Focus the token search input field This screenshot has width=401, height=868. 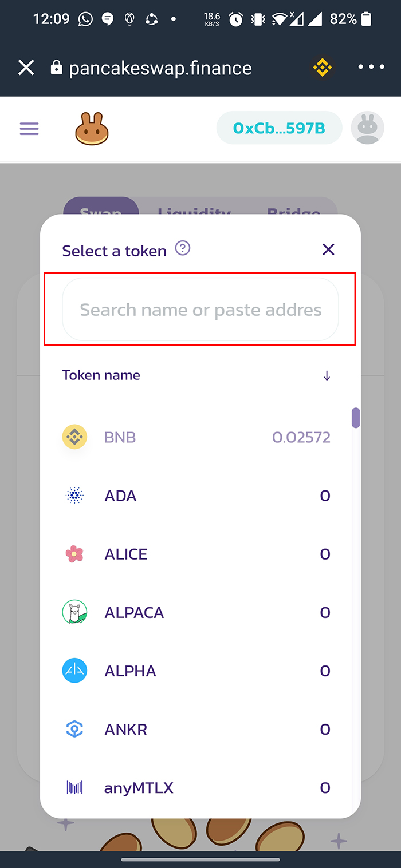tap(200, 310)
